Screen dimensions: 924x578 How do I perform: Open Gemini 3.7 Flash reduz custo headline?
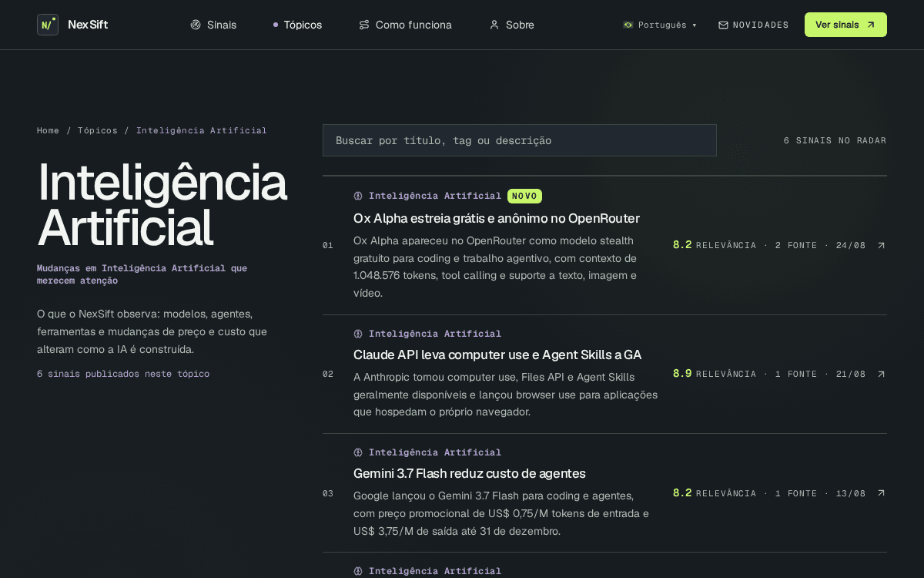(x=470, y=473)
